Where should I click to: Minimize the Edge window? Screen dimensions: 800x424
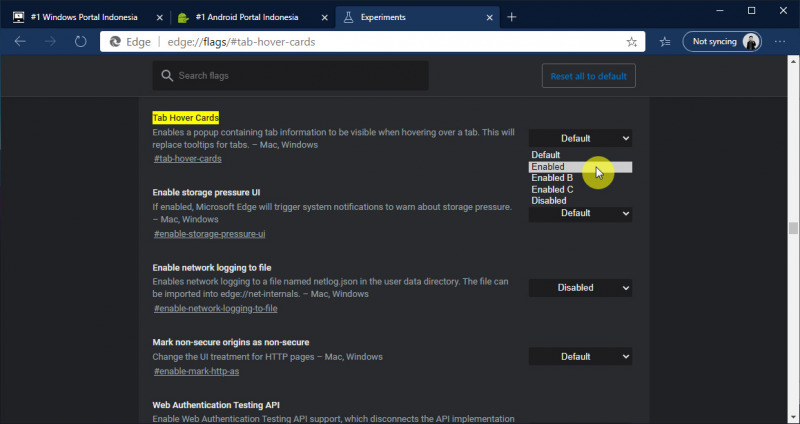click(x=720, y=11)
